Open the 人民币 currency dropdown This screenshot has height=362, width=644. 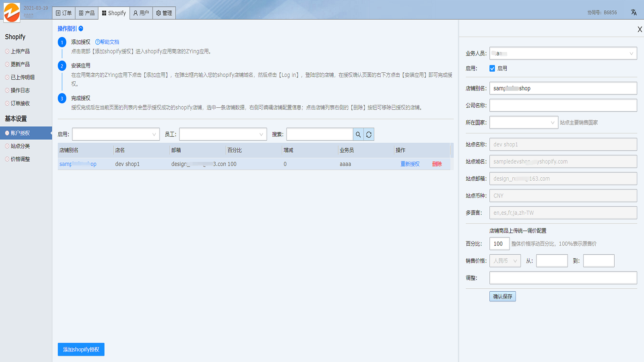coord(505,261)
